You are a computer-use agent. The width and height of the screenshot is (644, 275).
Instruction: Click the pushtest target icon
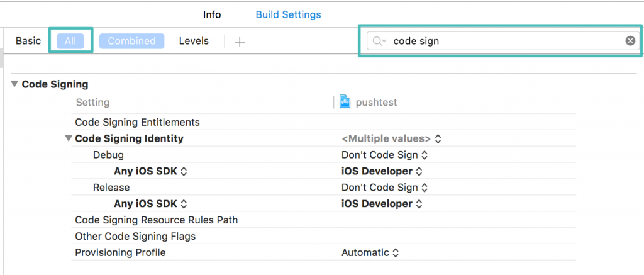[x=345, y=102]
